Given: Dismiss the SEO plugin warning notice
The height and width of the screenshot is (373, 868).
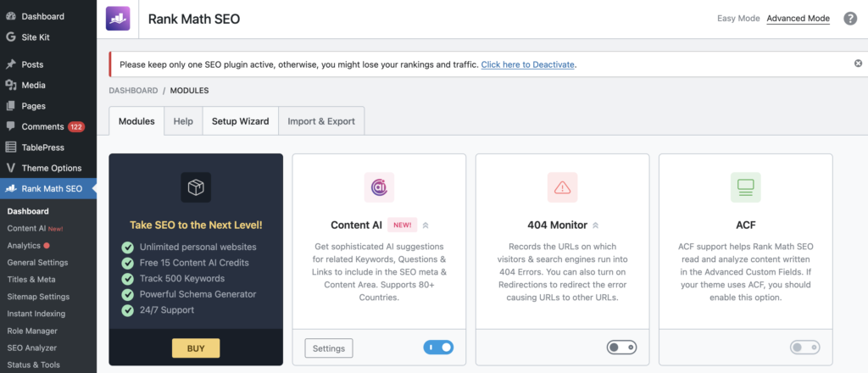Looking at the screenshot, I should point(858,64).
